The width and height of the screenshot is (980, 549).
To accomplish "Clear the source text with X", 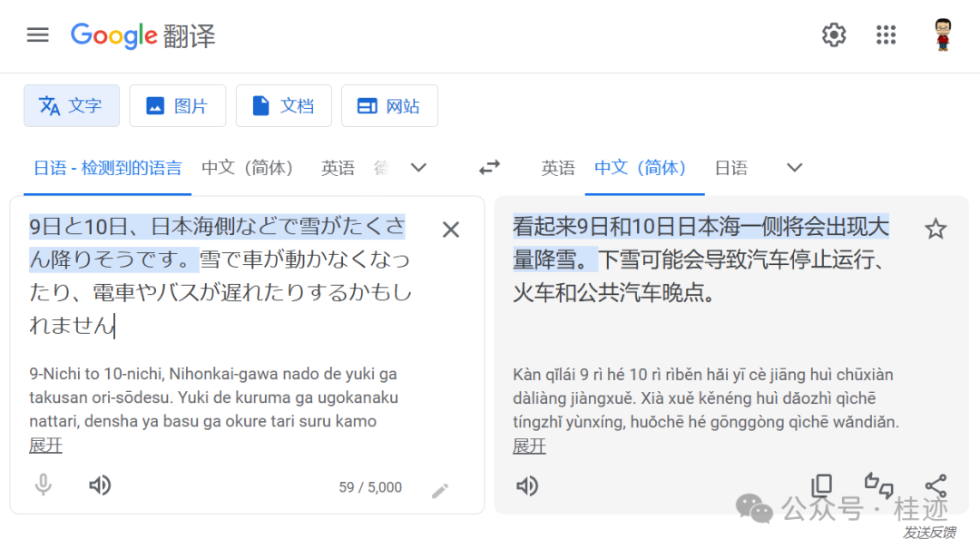I will click(451, 230).
